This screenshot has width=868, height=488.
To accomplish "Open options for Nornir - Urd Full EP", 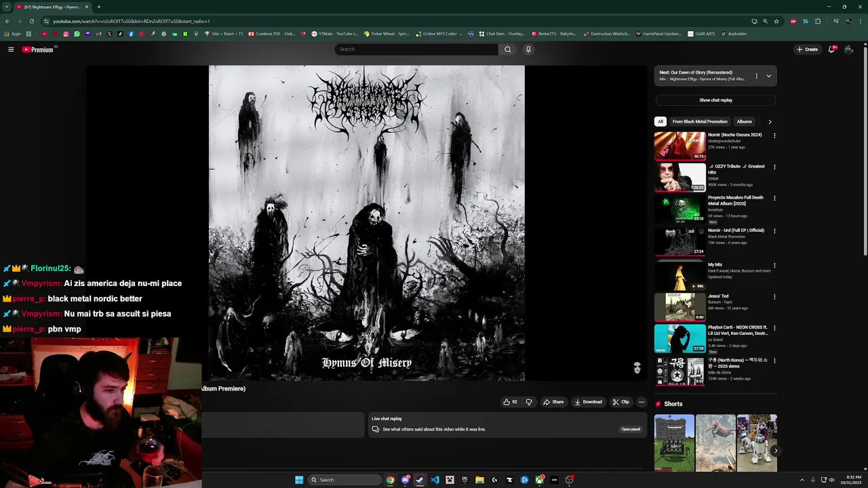I will (774, 231).
